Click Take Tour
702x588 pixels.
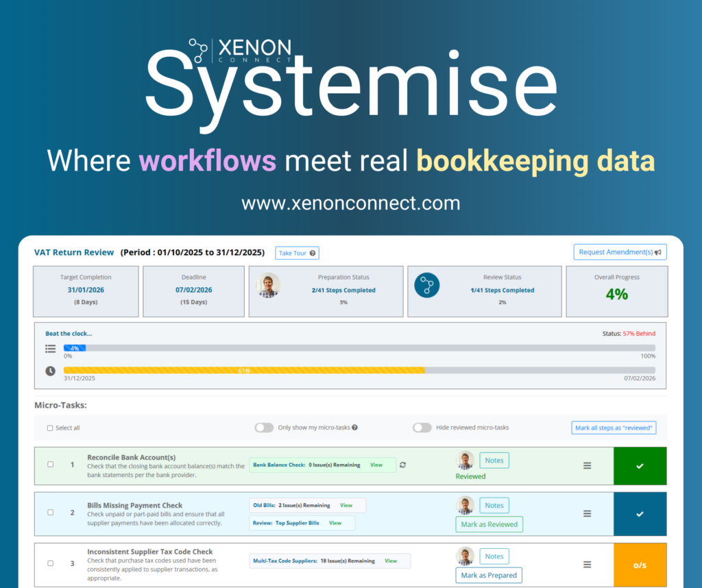click(x=297, y=252)
